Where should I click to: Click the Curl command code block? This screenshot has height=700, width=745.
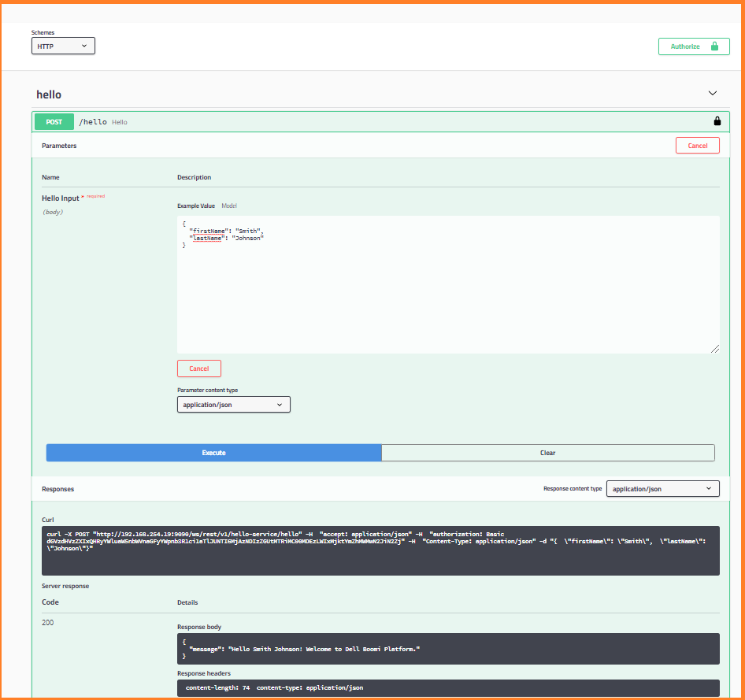(x=380, y=550)
